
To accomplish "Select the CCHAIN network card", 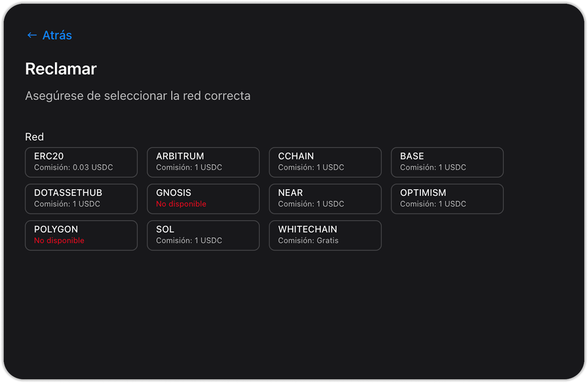I will (325, 162).
